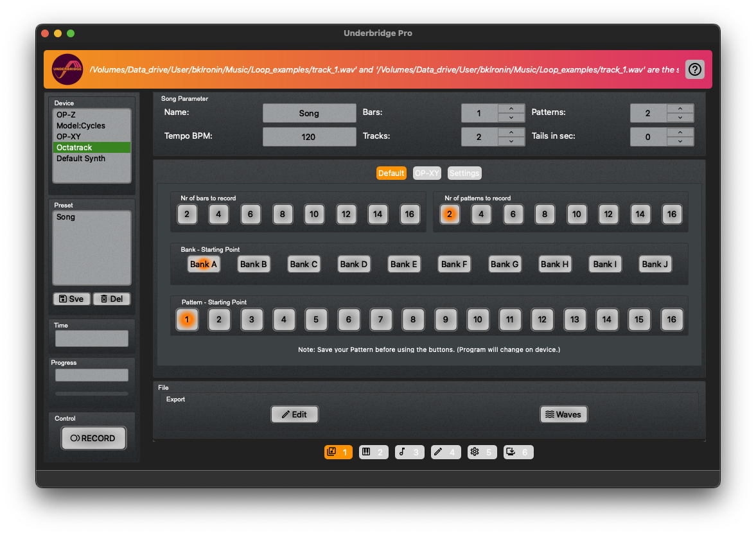Decrease the Tails in sec stepper
Screen dimensions: 756x535
[680, 141]
